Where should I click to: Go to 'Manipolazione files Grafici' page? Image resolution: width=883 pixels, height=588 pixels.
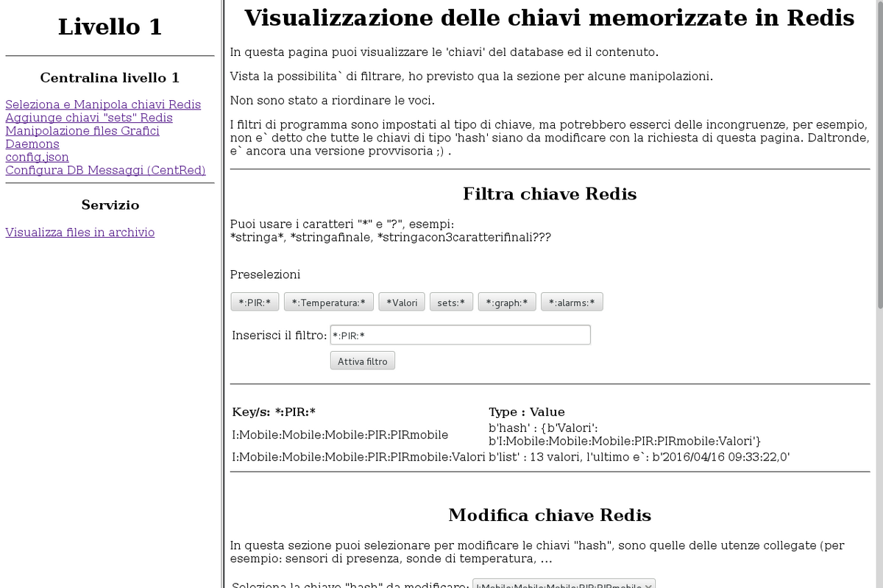click(x=82, y=131)
